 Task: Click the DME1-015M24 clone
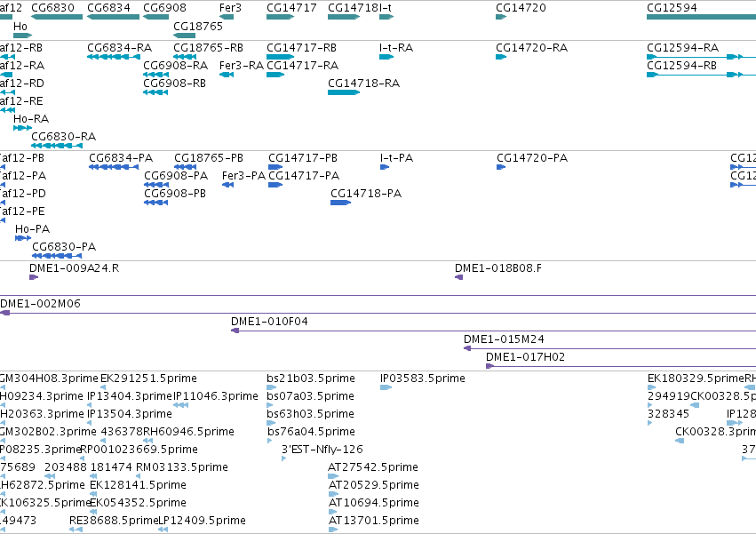click(x=610, y=348)
